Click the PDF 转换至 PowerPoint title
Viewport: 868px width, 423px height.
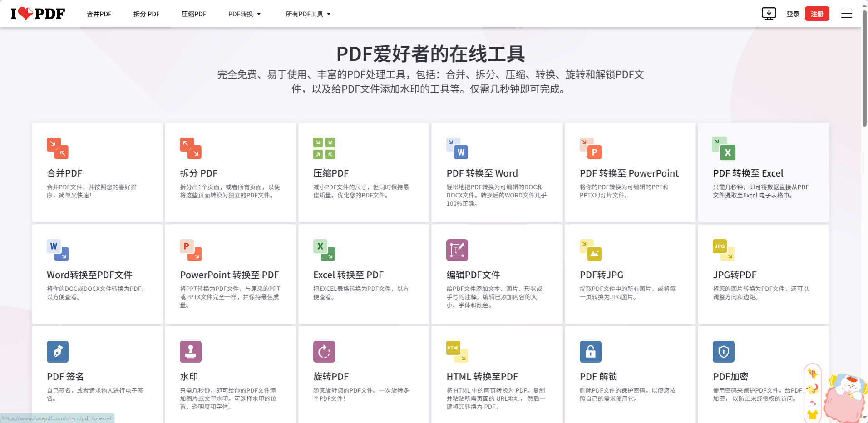pyautogui.click(x=629, y=173)
